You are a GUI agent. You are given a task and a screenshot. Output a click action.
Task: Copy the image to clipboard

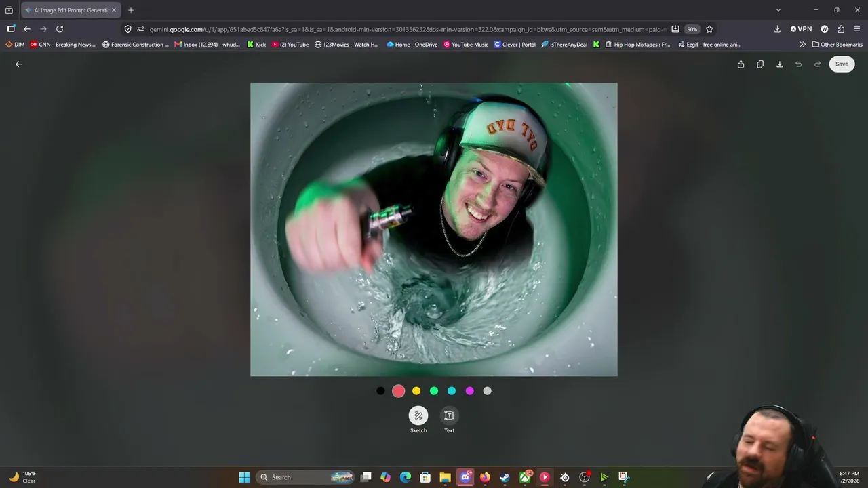(x=760, y=64)
